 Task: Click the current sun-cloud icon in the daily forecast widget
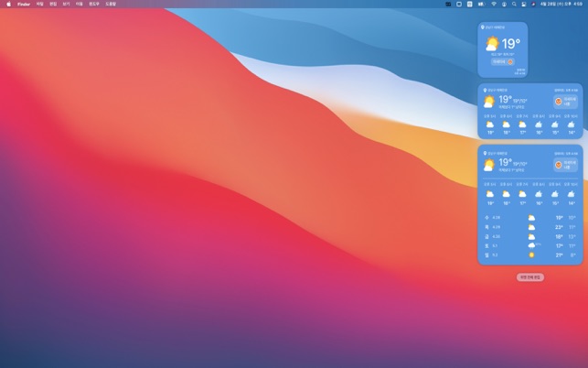(x=489, y=165)
